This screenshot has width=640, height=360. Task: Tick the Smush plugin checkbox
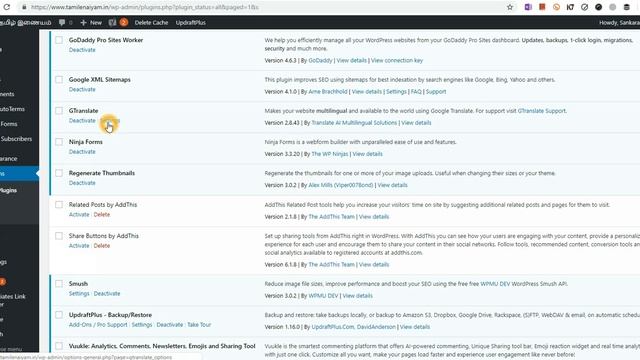(x=59, y=284)
